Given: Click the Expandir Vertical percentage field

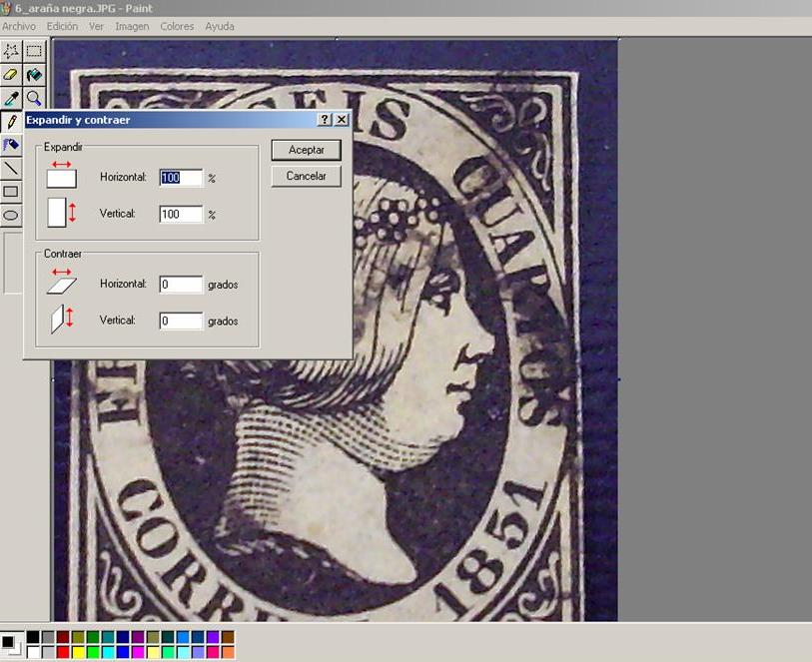Looking at the screenshot, I should [x=181, y=215].
